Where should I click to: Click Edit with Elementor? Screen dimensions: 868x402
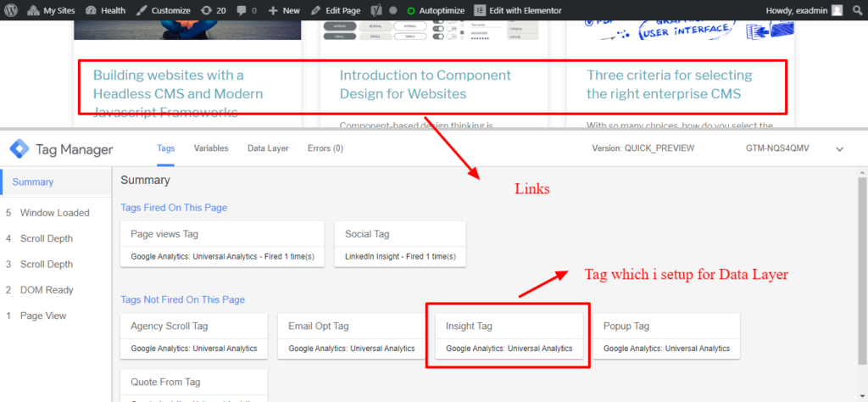pyautogui.click(x=518, y=10)
